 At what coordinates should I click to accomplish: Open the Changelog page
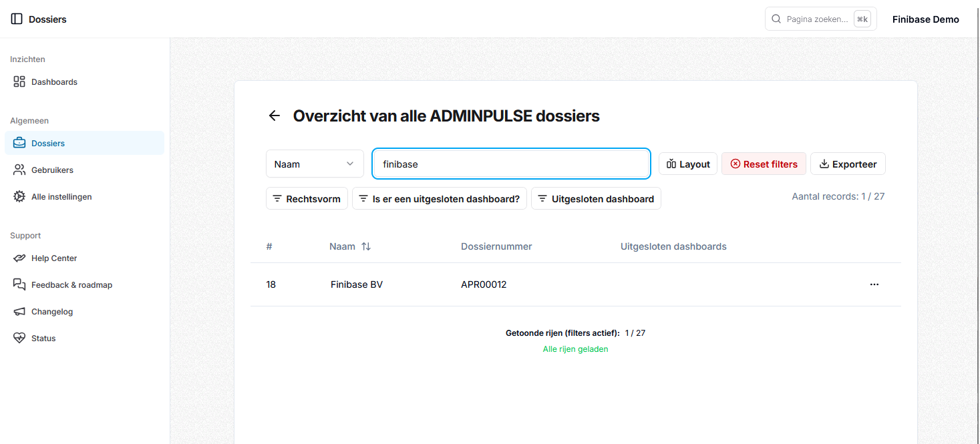tap(84, 312)
